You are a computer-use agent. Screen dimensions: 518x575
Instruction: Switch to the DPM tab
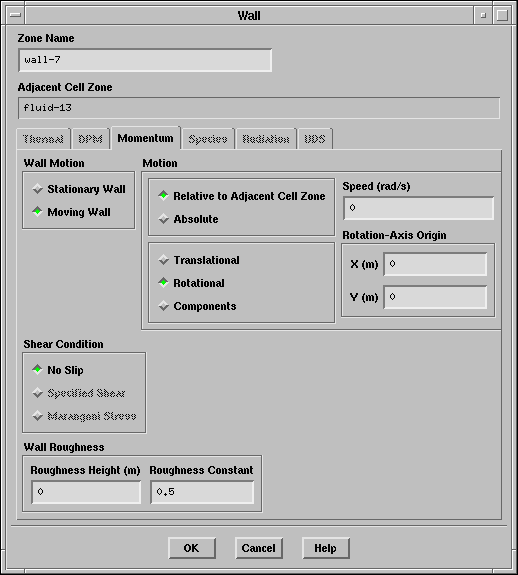(91, 139)
